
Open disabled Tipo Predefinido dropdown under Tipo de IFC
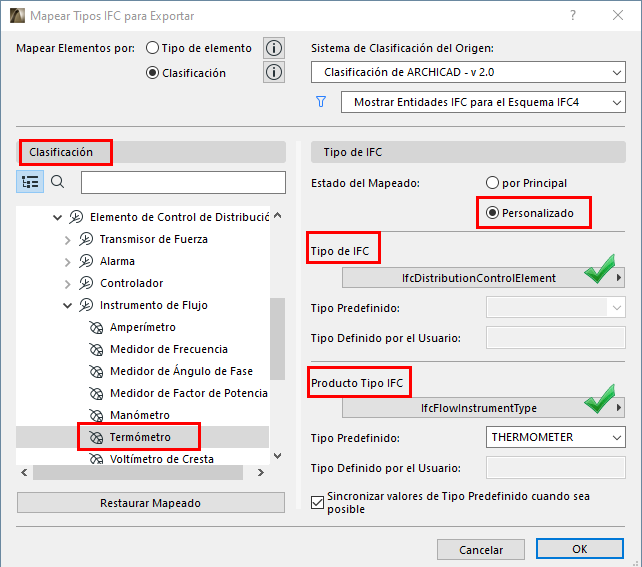click(556, 307)
